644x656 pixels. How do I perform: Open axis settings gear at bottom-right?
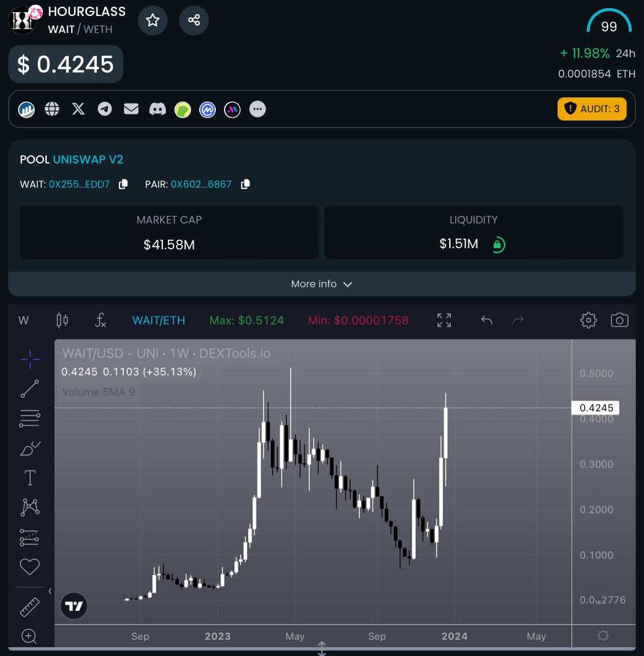[x=603, y=636]
